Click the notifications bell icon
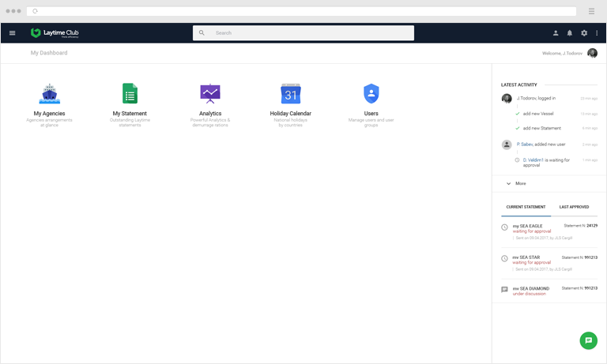 [x=570, y=33]
